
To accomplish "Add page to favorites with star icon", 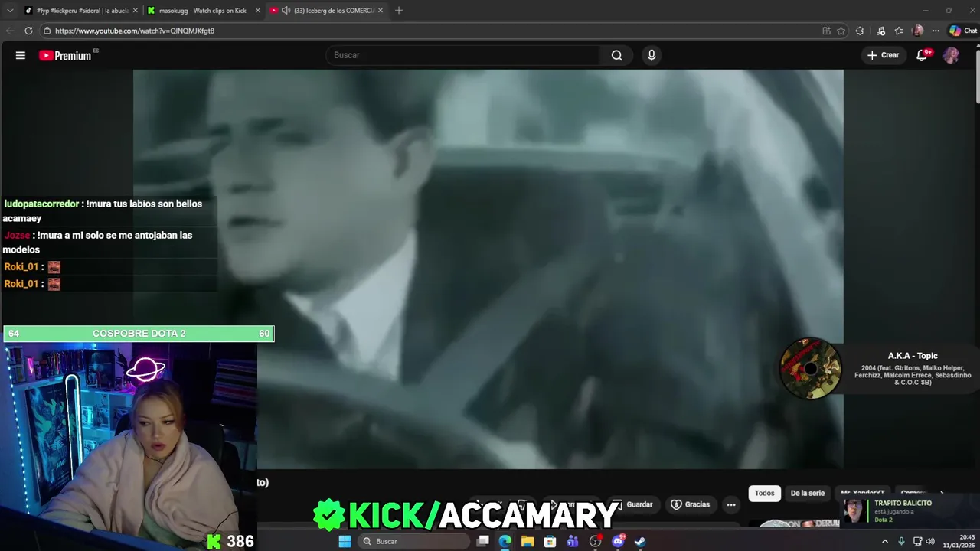I will point(841,31).
